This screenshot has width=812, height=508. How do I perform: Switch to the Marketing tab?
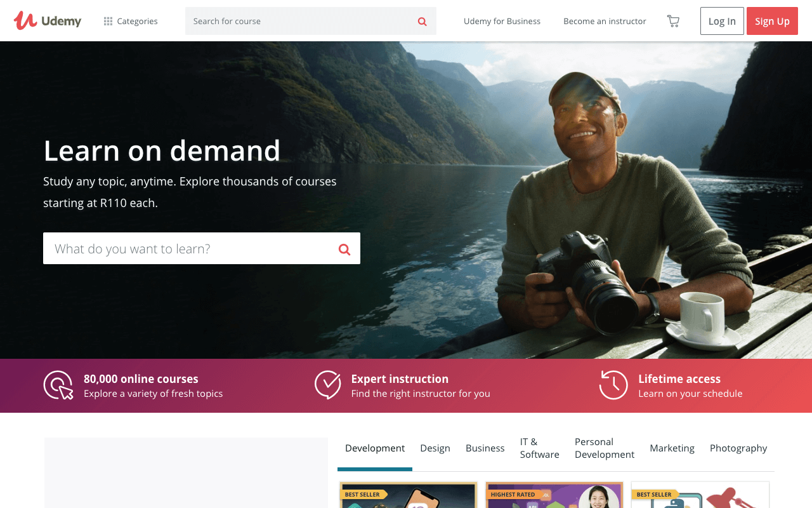[x=672, y=448]
